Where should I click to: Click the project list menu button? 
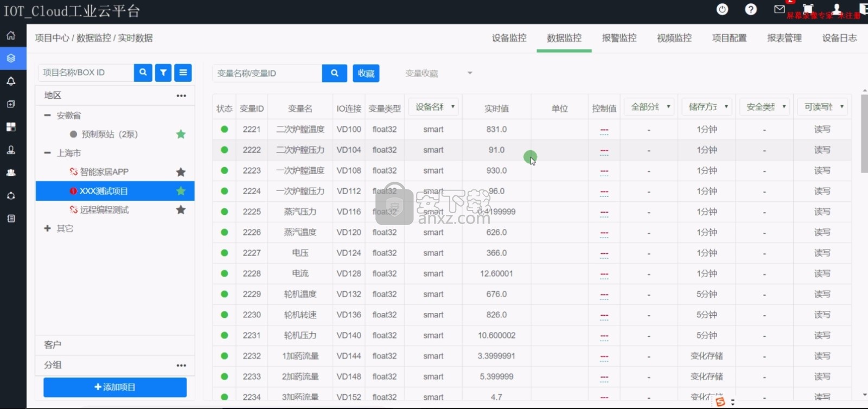pyautogui.click(x=183, y=72)
